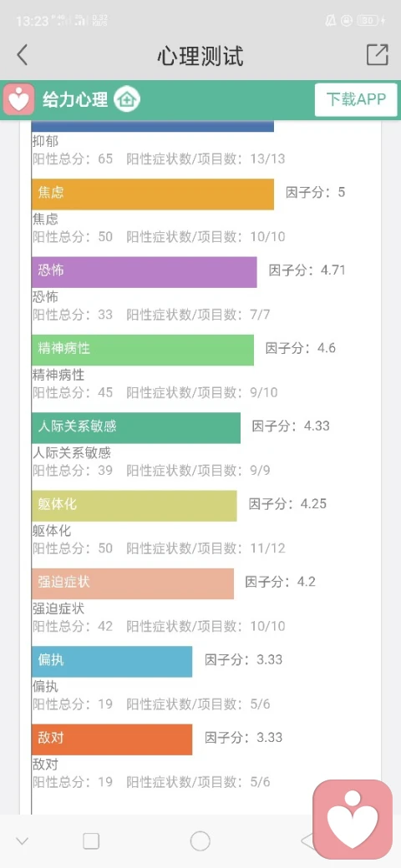Select the blue 偏执 bar
Screen dimensions: 401x868
(x=112, y=662)
